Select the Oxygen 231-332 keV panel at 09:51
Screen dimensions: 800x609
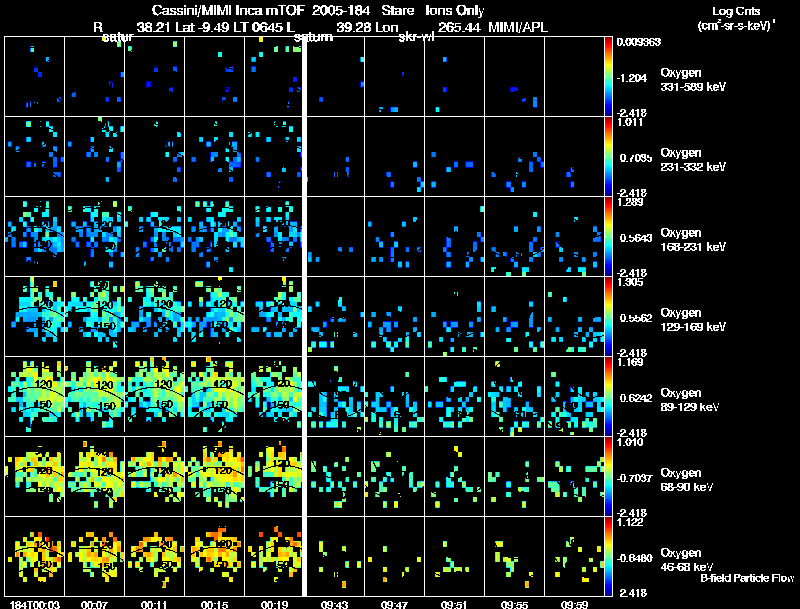[x=454, y=157]
